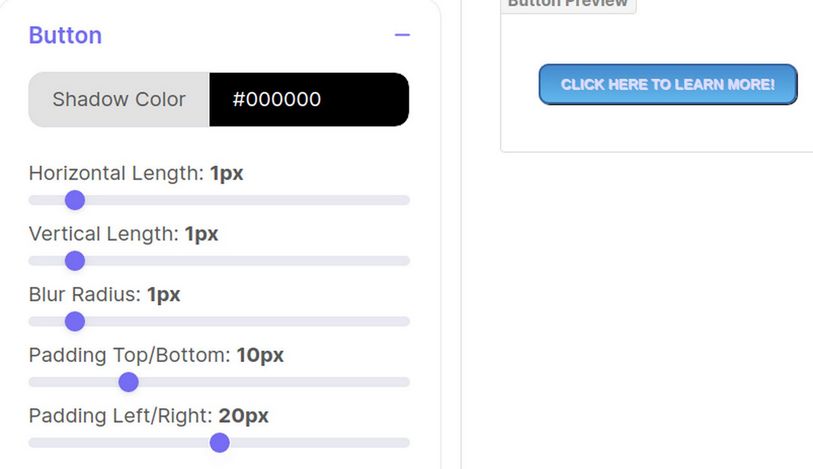Image resolution: width=813 pixels, height=469 pixels.
Task: Set Padding Left/Right slider to its maximum end
Action: pyautogui.click(x=405, y=443)
